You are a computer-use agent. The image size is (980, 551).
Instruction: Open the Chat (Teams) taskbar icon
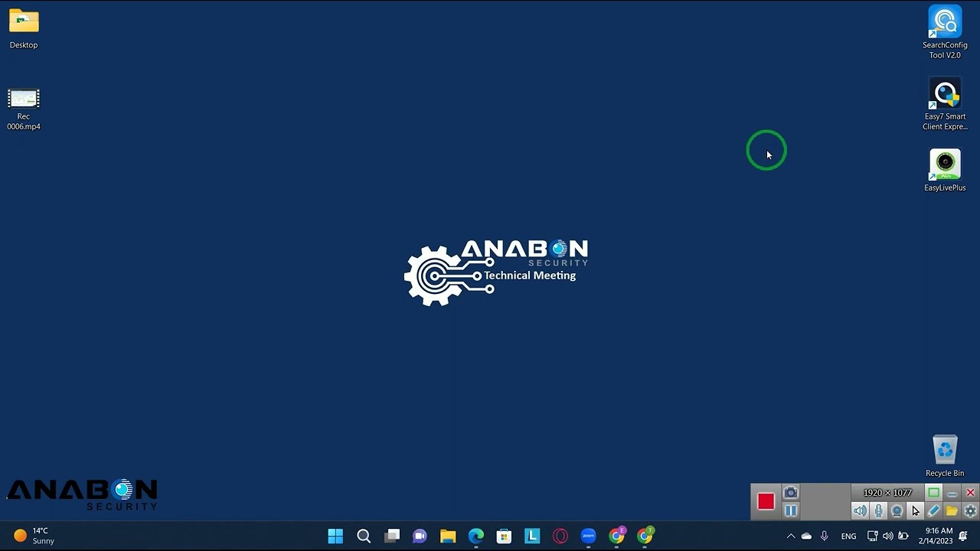point(420,536)
